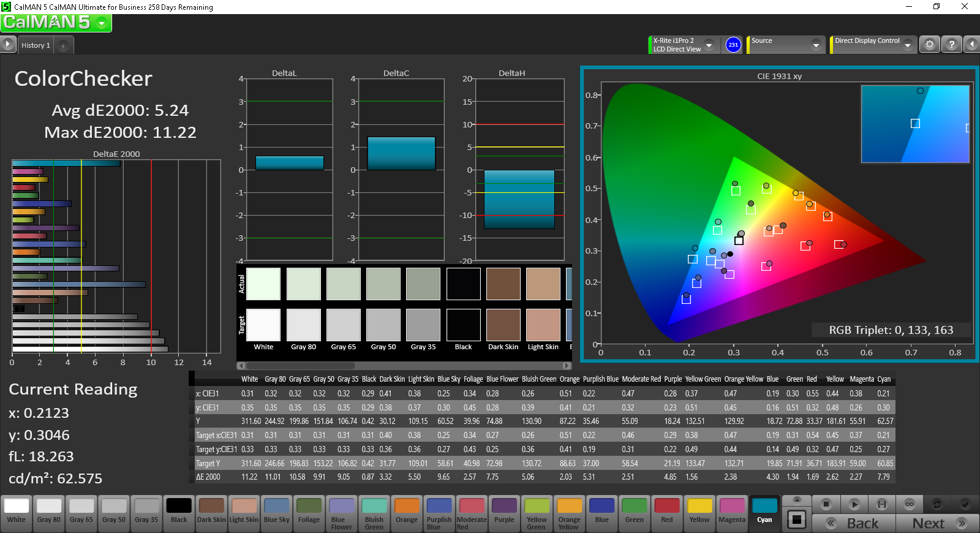Open the X-Rite i1Pro 2 meter dropdown
The width and height of the screenshot is (980, 533).
point(683,45)
